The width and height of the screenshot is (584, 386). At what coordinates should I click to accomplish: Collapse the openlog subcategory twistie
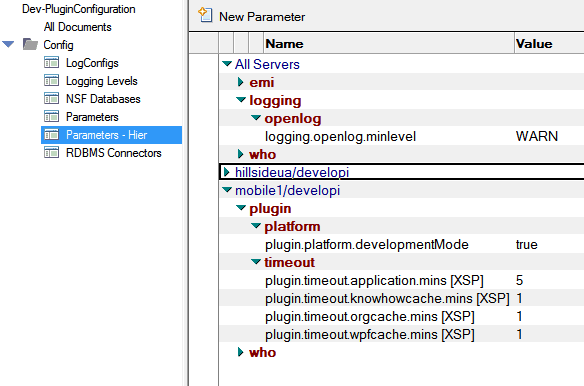pos(256,118)
